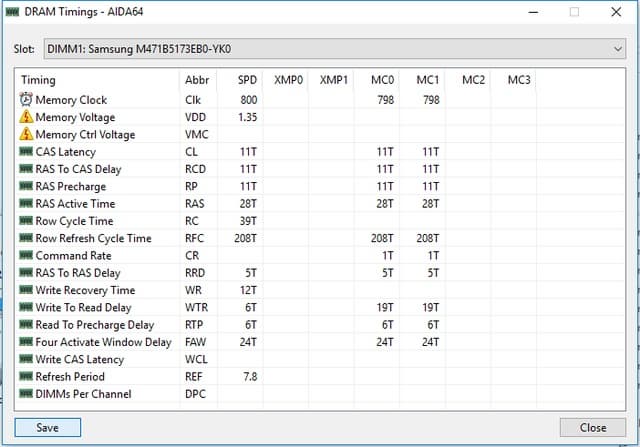
Task: Click the MC2 column header
Action: (468, 80)
